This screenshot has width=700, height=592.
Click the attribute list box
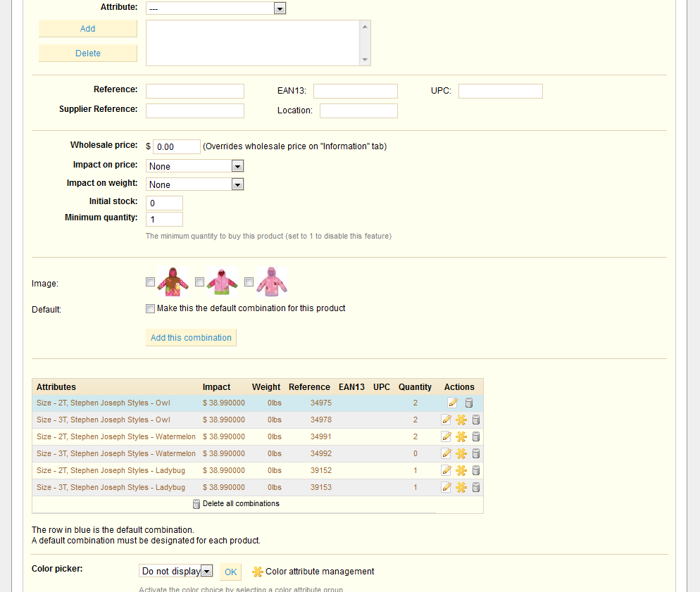(253, 43)
